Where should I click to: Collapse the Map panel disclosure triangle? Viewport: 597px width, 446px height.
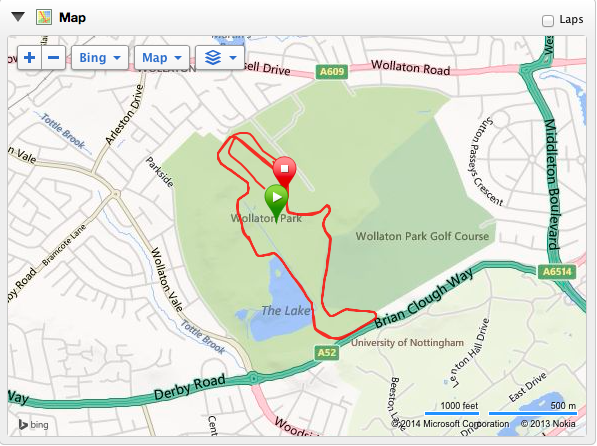18,17
